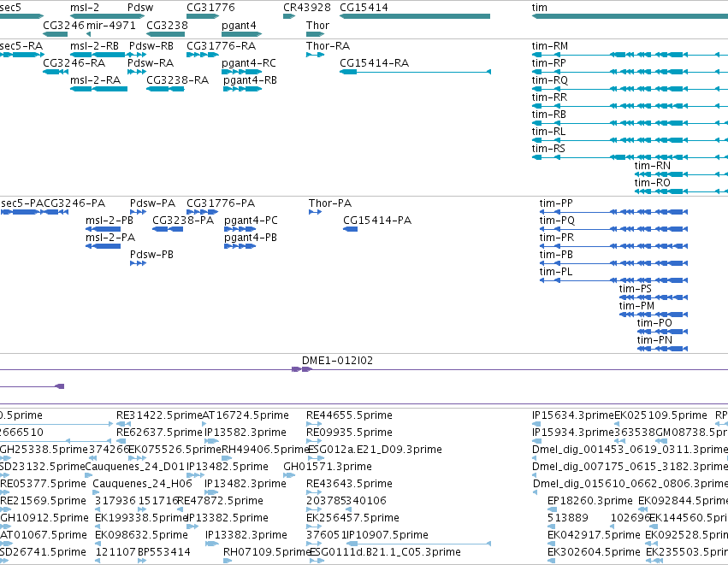This screenshot has width=728, height=565.
Task: Click the CG31776-RA transcript label
Action: coord(221,46)
